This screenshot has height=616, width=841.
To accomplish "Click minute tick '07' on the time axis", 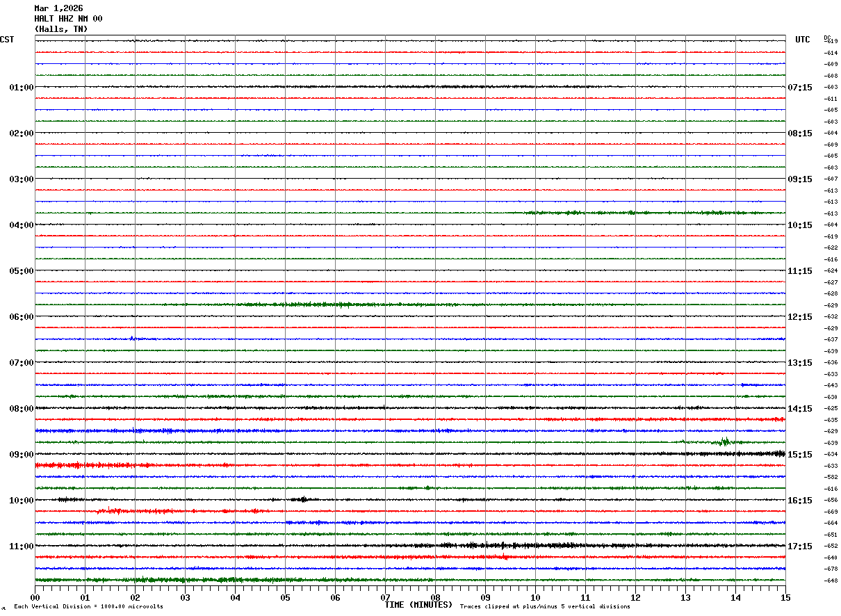I will (x=385, y=597).
